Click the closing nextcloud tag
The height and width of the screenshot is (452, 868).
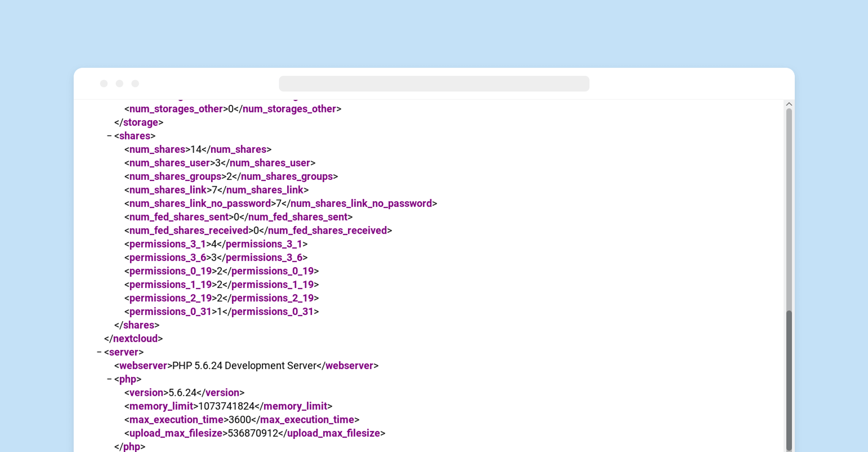(x=133, y=339)
